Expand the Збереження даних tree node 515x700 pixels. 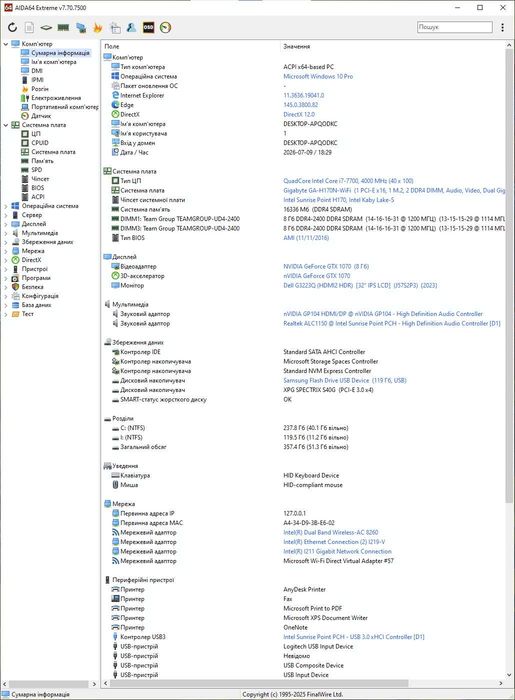[6, 242]
